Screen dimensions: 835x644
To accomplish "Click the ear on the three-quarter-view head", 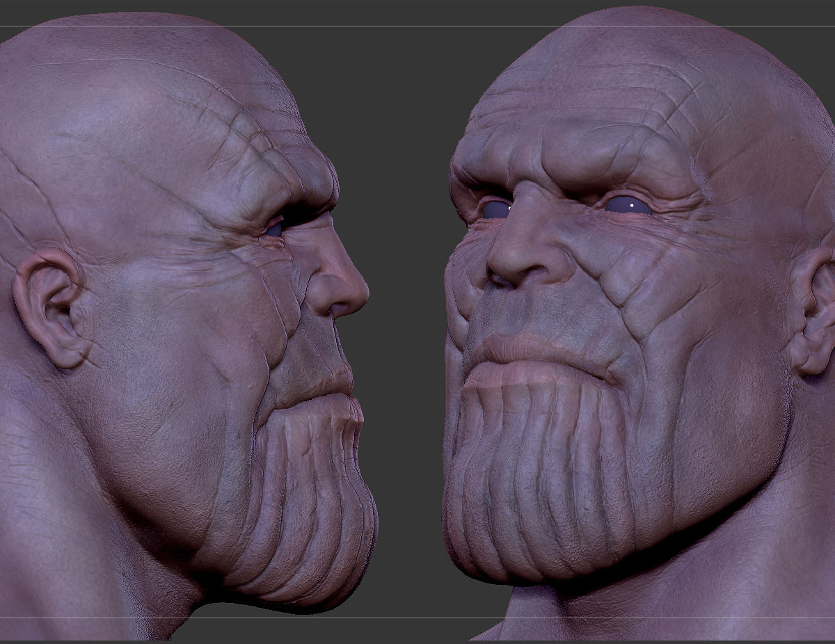I will [814, 312].
